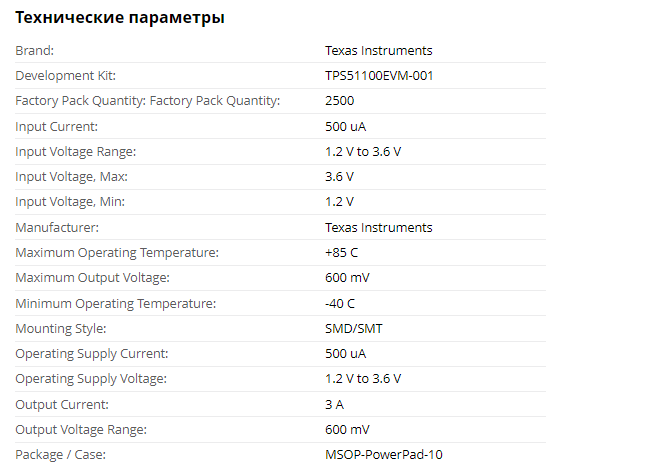Select "Texas Instruments" in the Manufacturer row

pyautogui.click(x=378, y=228)
